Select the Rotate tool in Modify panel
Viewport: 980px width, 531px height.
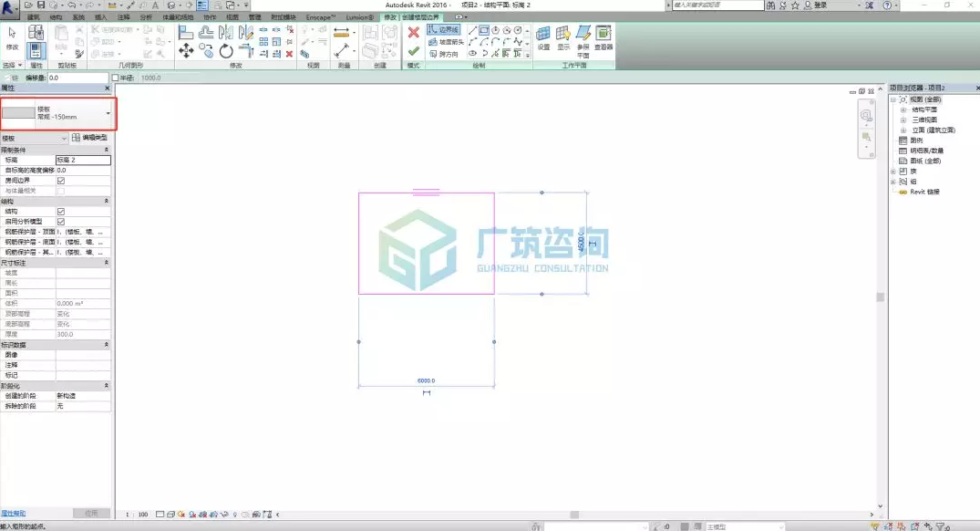click(226, 51)
